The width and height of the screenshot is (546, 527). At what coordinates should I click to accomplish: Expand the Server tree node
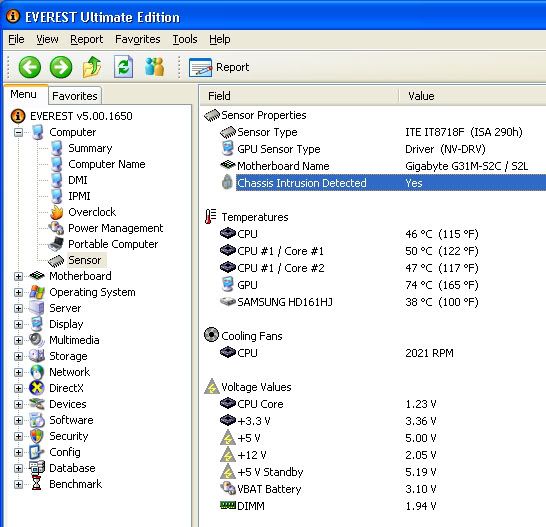coord(18,308)
